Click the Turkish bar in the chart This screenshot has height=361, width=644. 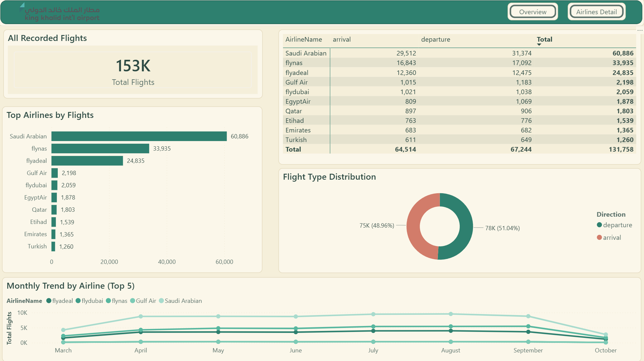53,246
